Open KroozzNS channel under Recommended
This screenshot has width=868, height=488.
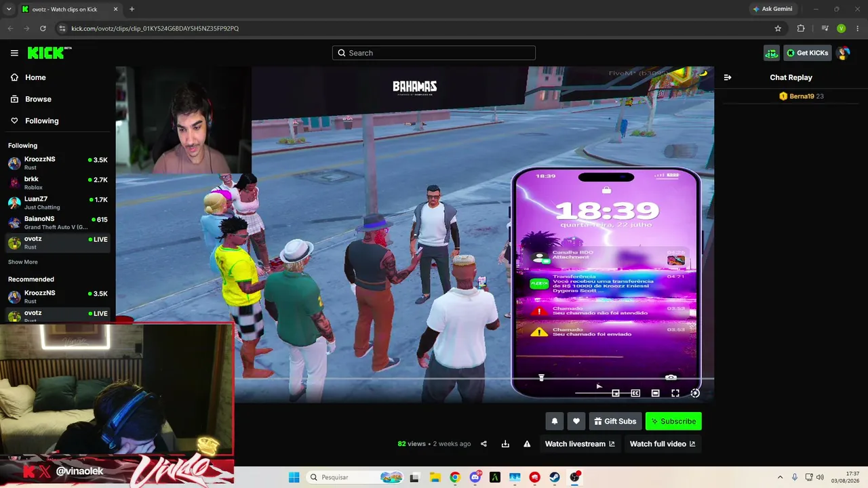pos(58,297)
